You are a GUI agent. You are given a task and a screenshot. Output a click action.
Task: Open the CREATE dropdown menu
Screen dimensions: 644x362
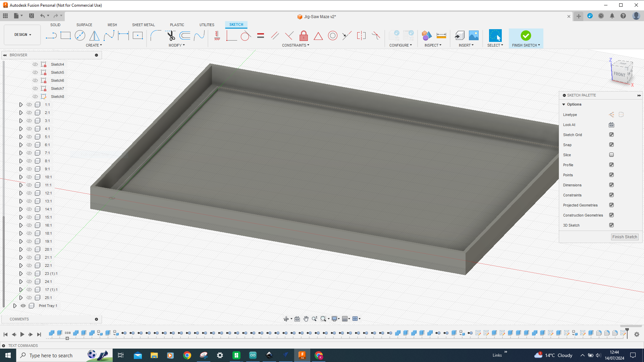click(x=94, y=45)
